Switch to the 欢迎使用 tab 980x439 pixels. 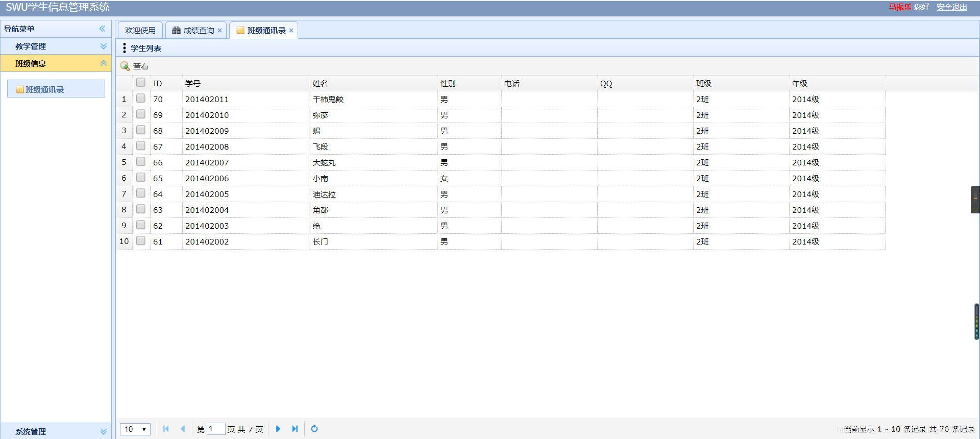tap(140, 31)
